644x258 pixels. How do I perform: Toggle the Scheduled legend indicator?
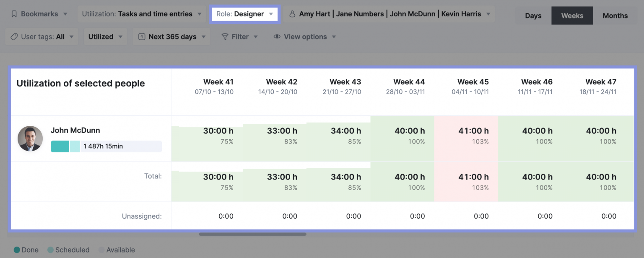[x=50, y=250]
